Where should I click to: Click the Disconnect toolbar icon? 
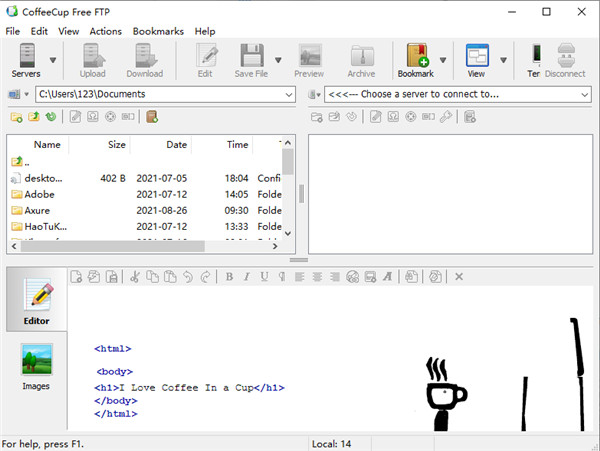point(566,55)
